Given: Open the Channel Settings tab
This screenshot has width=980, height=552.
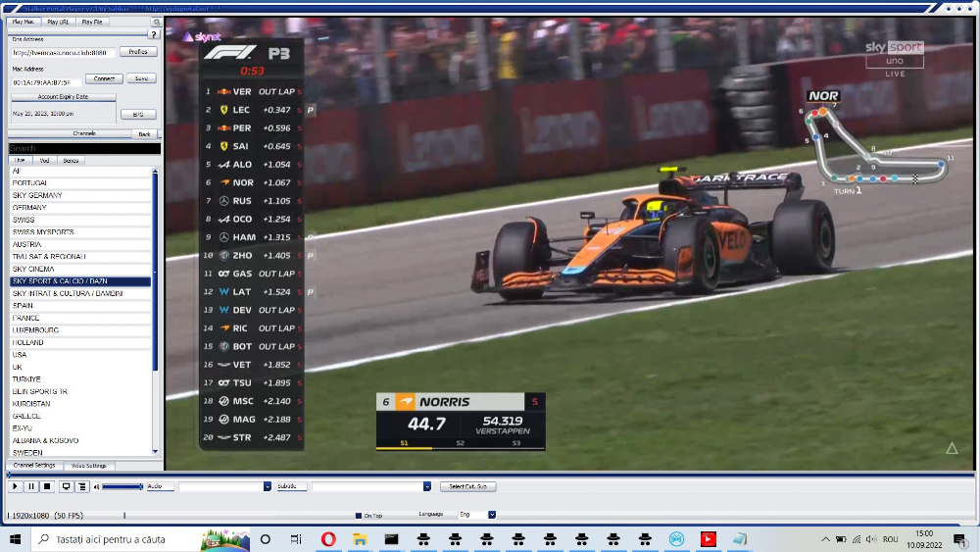Looking at the screenshot, I should 34,466.
